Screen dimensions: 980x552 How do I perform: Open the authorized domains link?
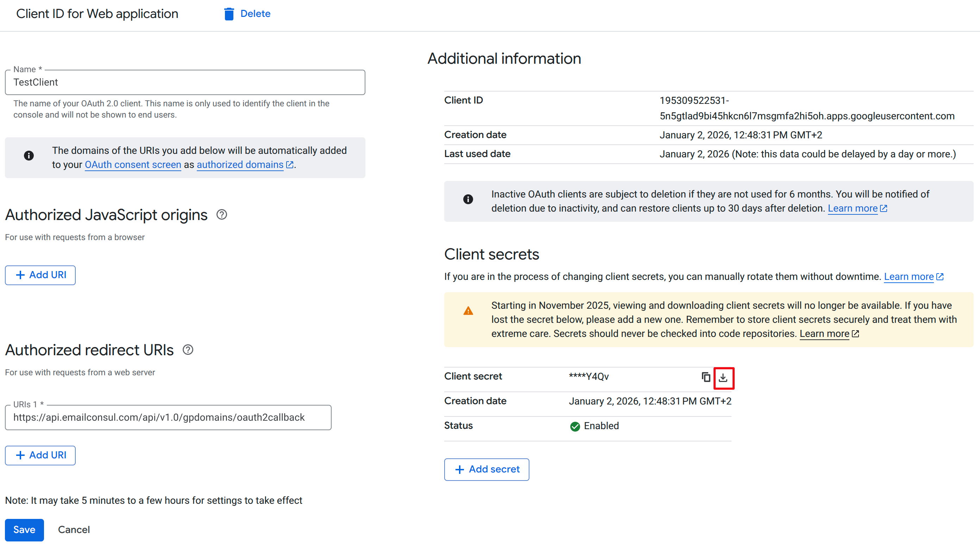(240, 164)
